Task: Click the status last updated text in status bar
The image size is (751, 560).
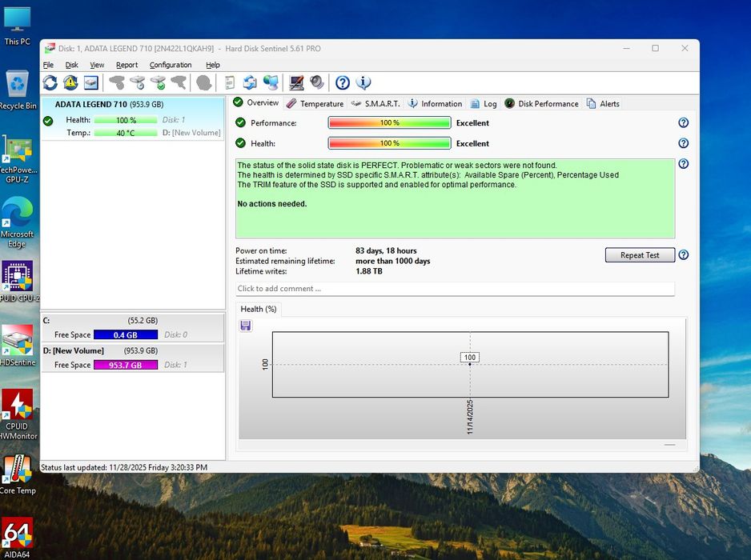Action: click(x=124, y=467)
